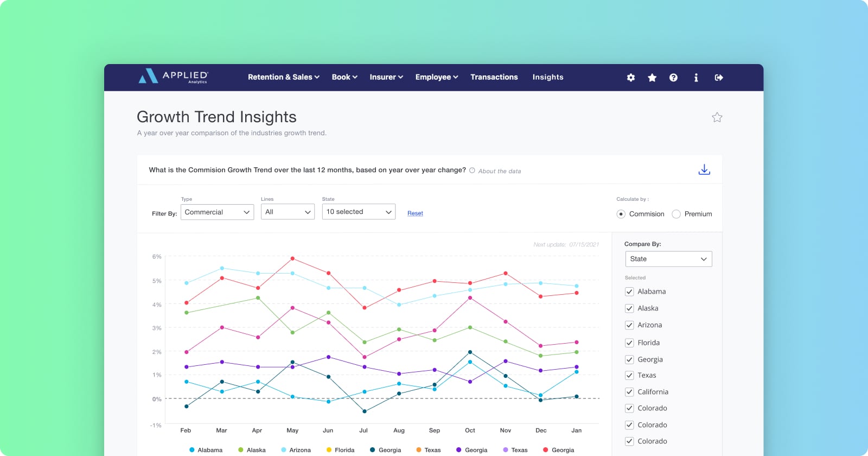This screenshot has height=456, width=868.
Task: Reset the filters
Action: click(x=415, y=213)
